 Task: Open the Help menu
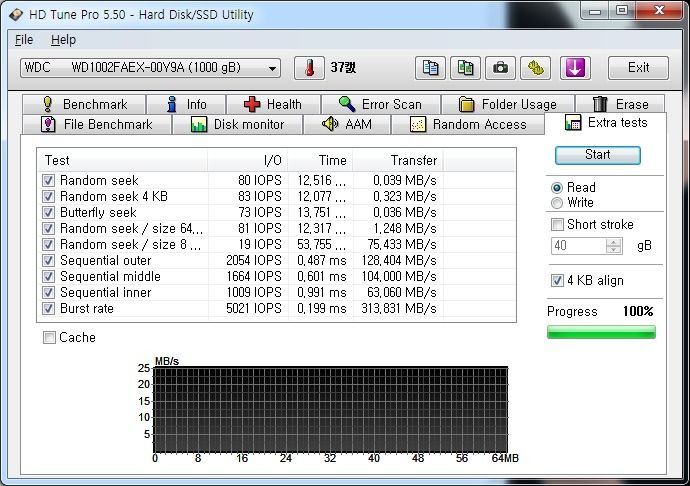click(63, 40)
